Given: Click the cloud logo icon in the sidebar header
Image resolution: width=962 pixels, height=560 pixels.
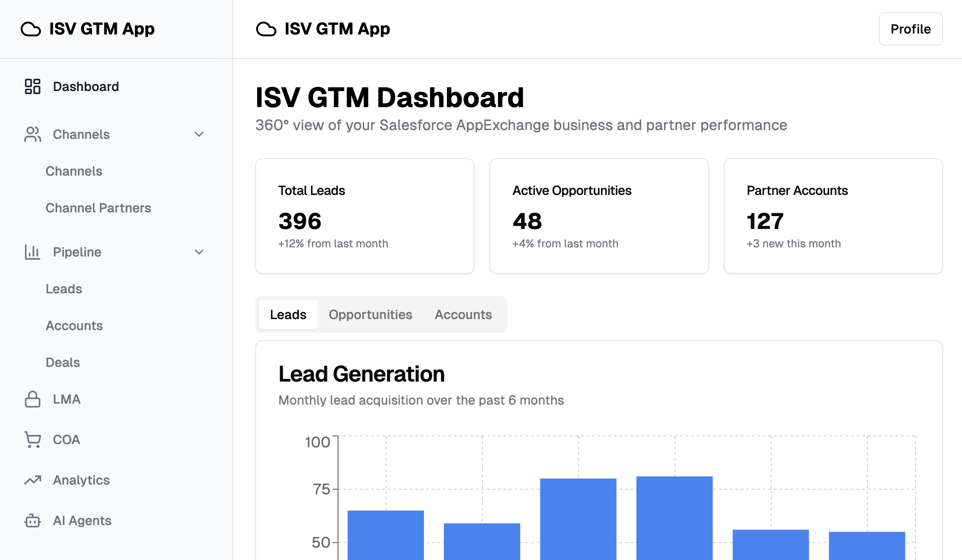Looking at the screenshot, I should point(31,29).
